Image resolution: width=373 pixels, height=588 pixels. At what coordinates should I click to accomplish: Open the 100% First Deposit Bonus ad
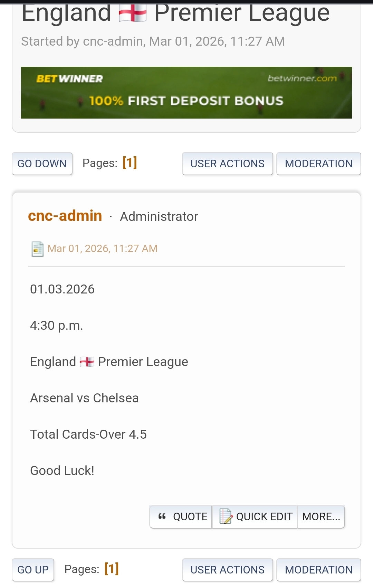tap(186, 101)
